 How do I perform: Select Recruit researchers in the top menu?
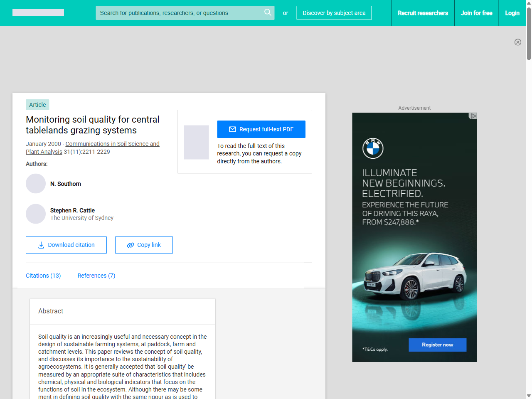click(x=423, y=13)
